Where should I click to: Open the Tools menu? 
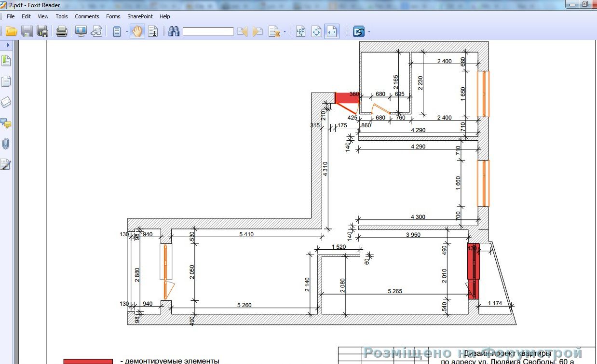point(62,16)
